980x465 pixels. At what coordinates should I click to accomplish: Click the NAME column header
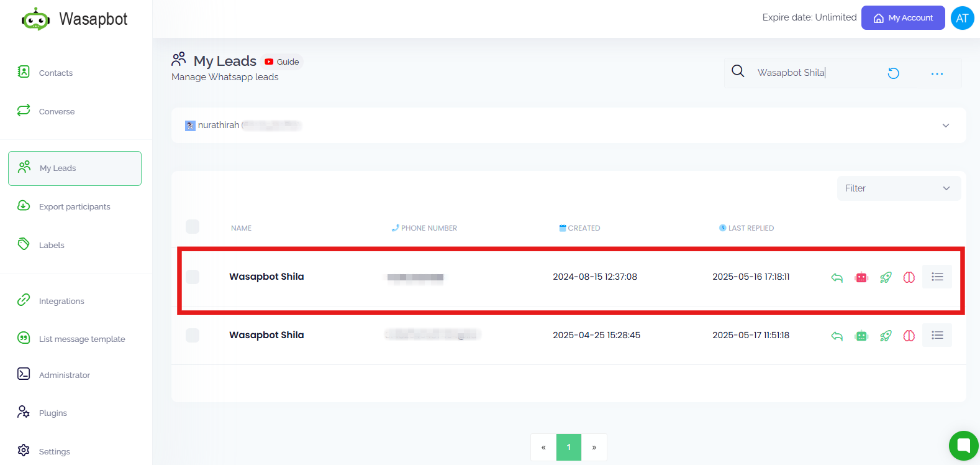click(x=241, y=228)
